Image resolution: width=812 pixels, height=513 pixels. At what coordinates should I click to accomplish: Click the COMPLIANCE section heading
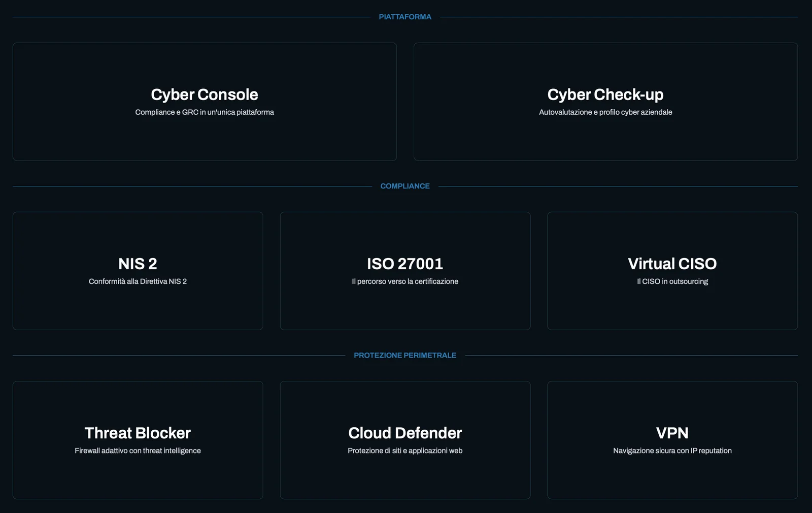pos(405,186)
